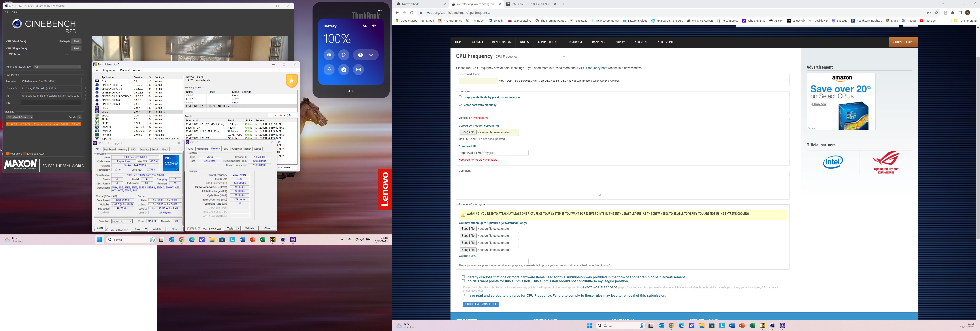980x331 pixels.
Task: Open Tools arrow in CPU-Z mygre1 window
Action: point(146,229)
